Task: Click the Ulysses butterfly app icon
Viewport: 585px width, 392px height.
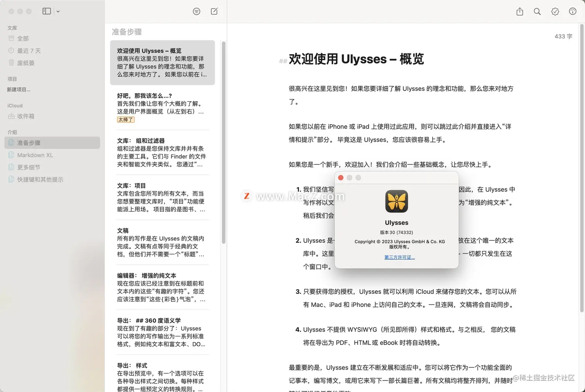Action: point(397,201)
